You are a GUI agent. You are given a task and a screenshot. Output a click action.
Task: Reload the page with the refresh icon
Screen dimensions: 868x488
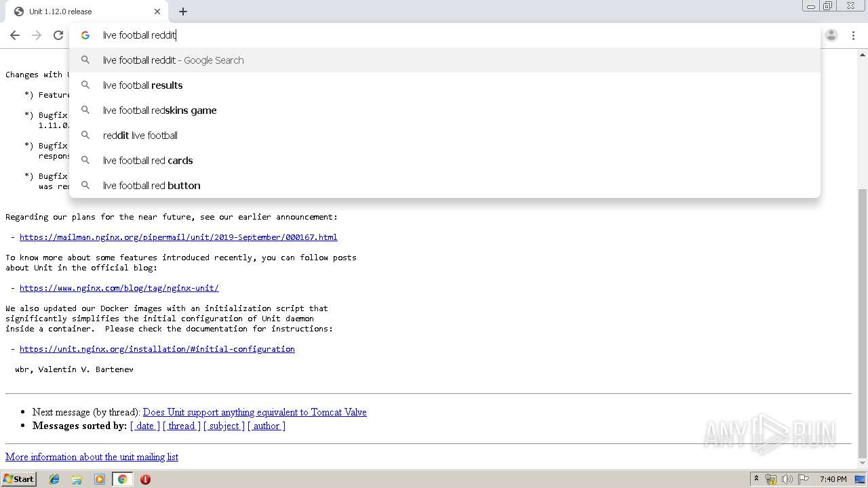tap(58, 35)
